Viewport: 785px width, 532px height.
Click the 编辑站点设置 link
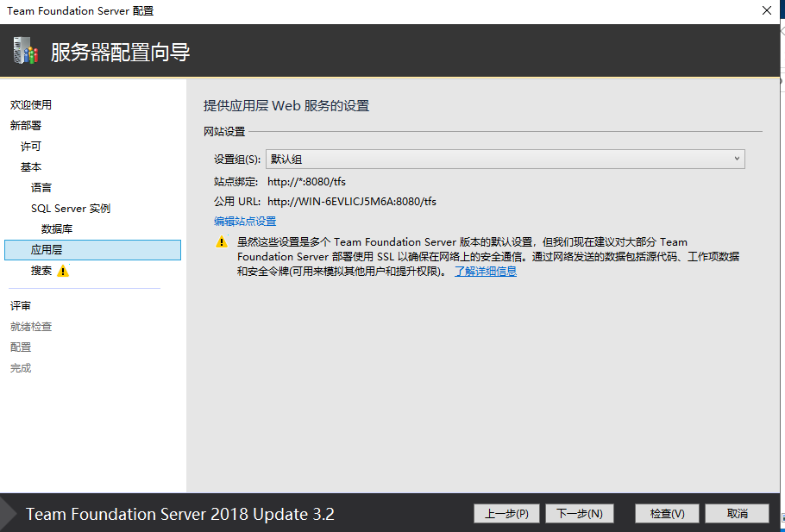pyautogui.click(x=245, y=222)
